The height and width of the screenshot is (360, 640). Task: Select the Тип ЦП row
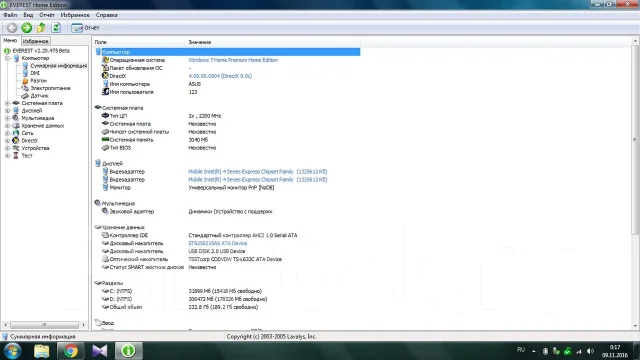[x=227, y=116]
